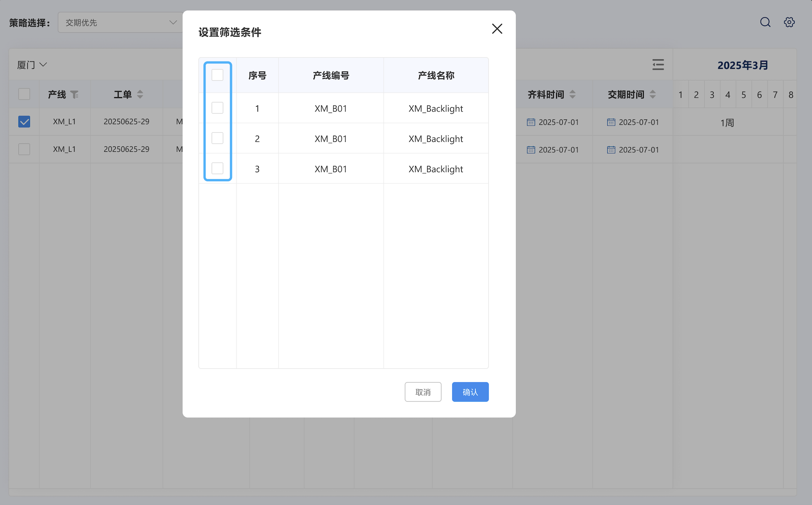Click the 产线编号 column header

331,75
